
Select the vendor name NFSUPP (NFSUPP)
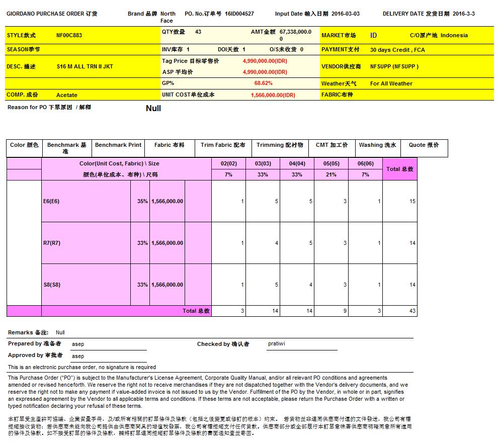point(394,66)
